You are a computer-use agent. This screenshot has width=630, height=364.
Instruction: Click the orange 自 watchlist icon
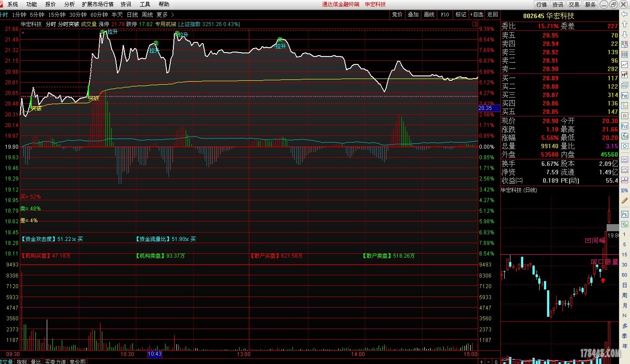click(625, 116)
